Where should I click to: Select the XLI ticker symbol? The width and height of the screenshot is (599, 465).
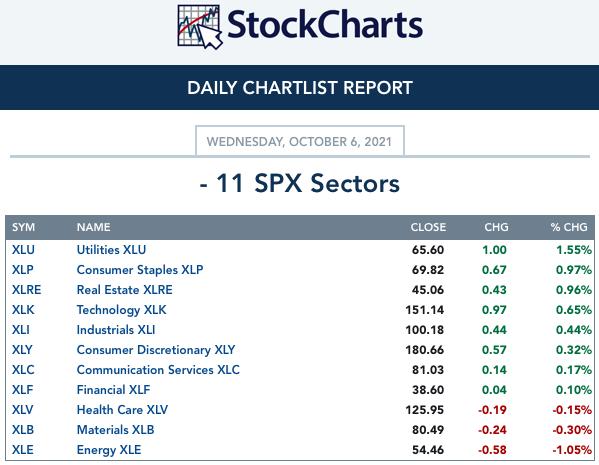pos(21,330)
